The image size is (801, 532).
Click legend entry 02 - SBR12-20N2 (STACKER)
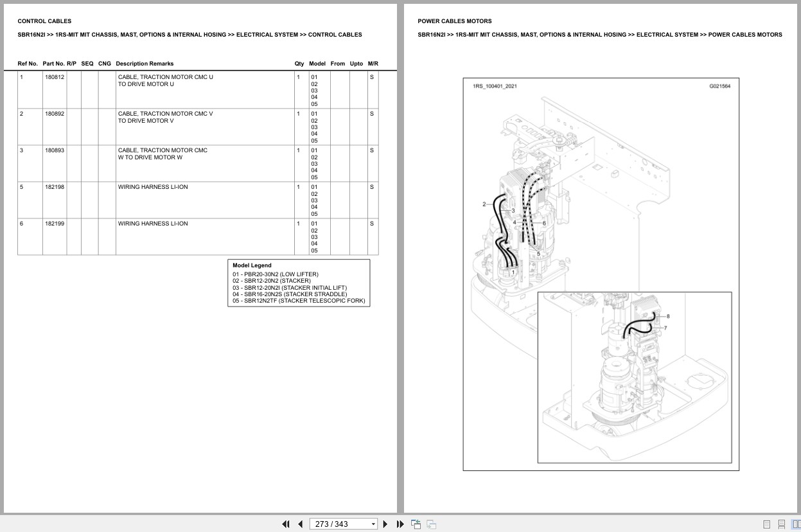(x=272, y=281)
